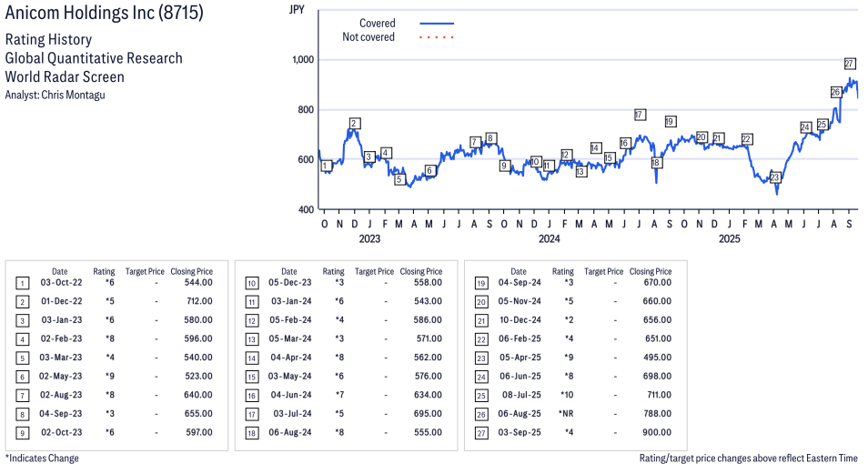868x464 pixels.
Task: Click the blue Covered legend line
Action: (x=437, y=24)
